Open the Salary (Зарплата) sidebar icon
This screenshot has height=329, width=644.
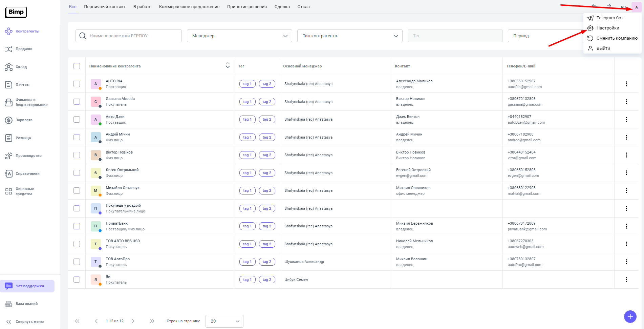tap(9, 120)
